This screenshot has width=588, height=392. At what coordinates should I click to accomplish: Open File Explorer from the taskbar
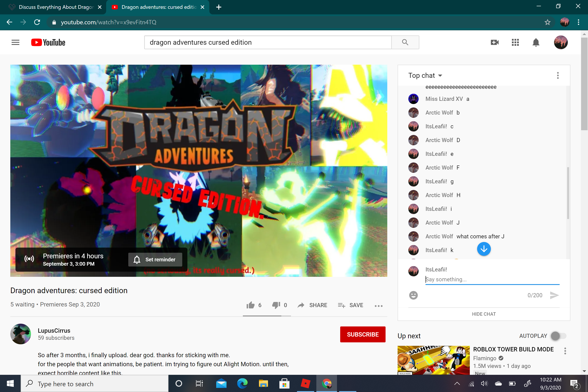(x=263, y=383)
